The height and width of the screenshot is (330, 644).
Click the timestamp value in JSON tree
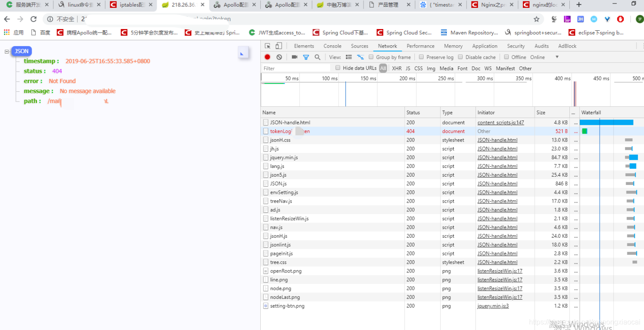click(x=108, y=61)
